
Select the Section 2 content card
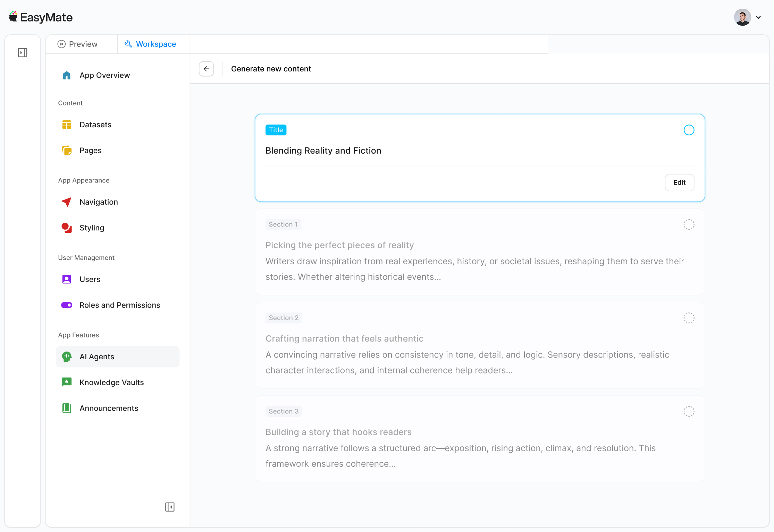[x=480, y=345]
